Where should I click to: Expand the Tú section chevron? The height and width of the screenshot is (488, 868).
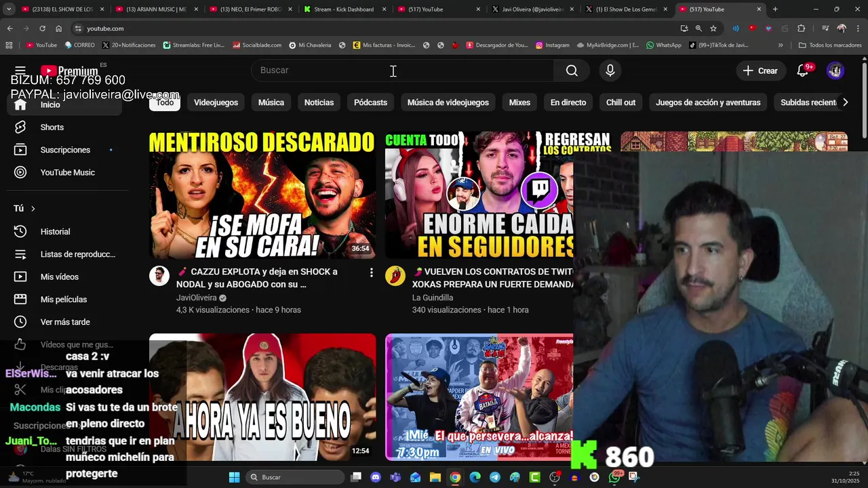coord(33,209)
